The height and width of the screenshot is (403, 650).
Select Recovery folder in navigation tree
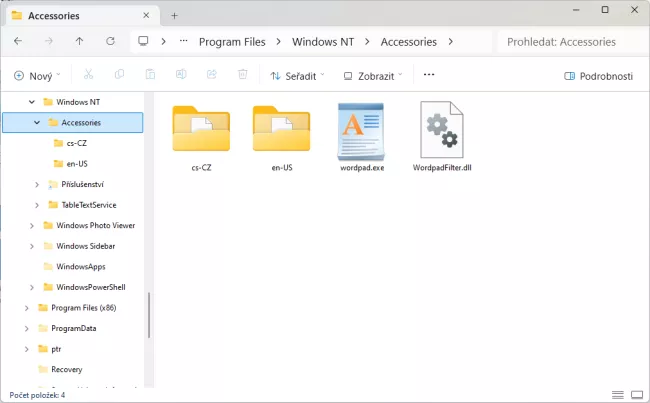point(67,369)
